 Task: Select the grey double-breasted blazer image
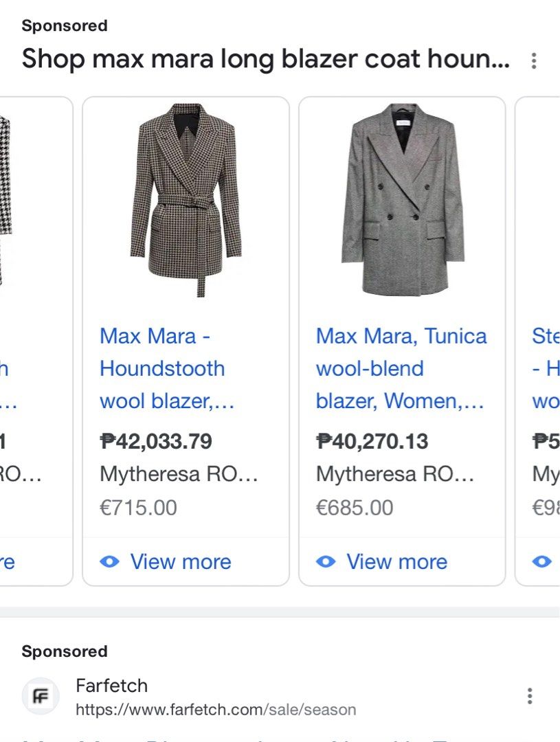[x=403, y=199]
